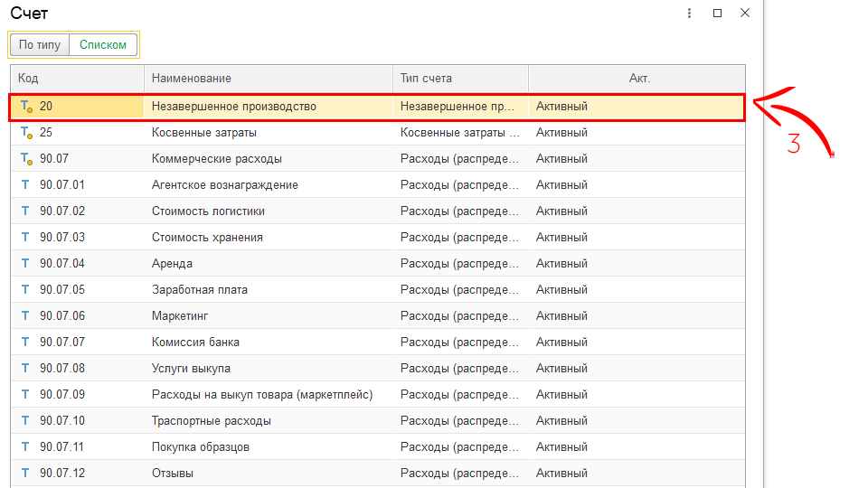868x488 pixels.
Task: Sort by the "Наименование" column header
Action: [x=268, y=79]
